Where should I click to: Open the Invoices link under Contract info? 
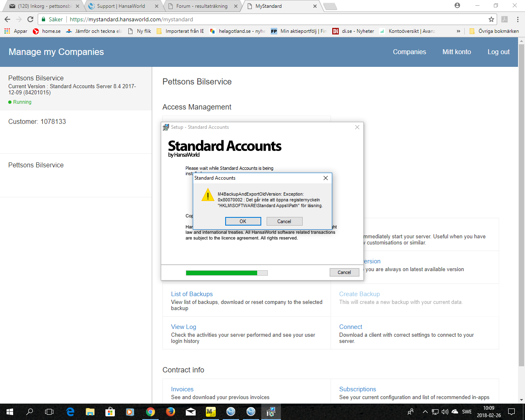coord(182,389)
